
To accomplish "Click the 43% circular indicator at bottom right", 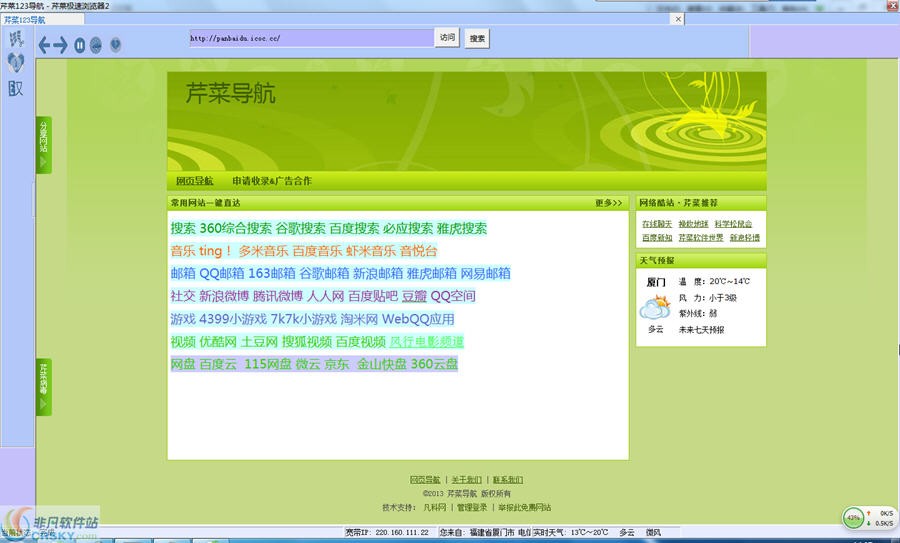I will pos(854,518).
